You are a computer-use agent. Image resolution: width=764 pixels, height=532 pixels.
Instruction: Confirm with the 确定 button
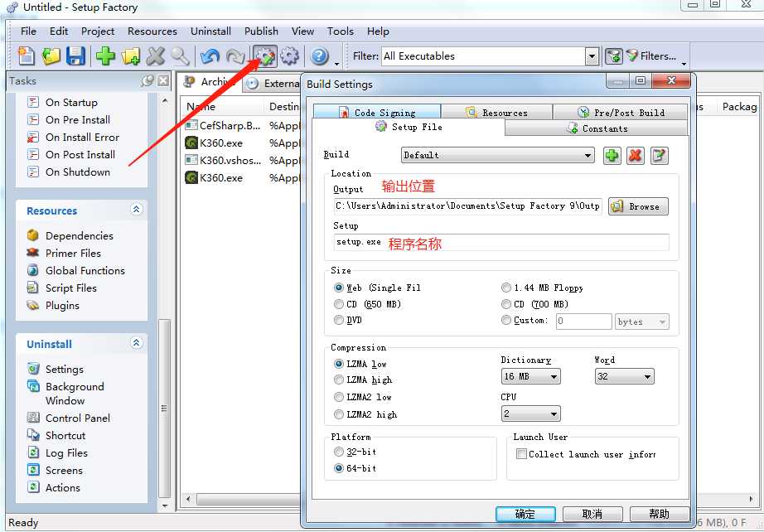coord(525,514)
